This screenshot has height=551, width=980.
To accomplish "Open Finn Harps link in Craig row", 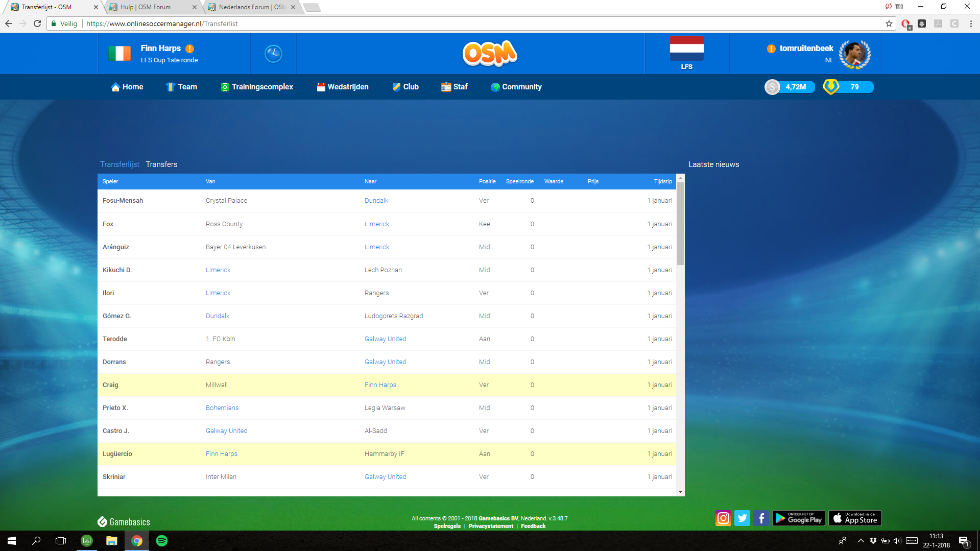I will 380,385.
